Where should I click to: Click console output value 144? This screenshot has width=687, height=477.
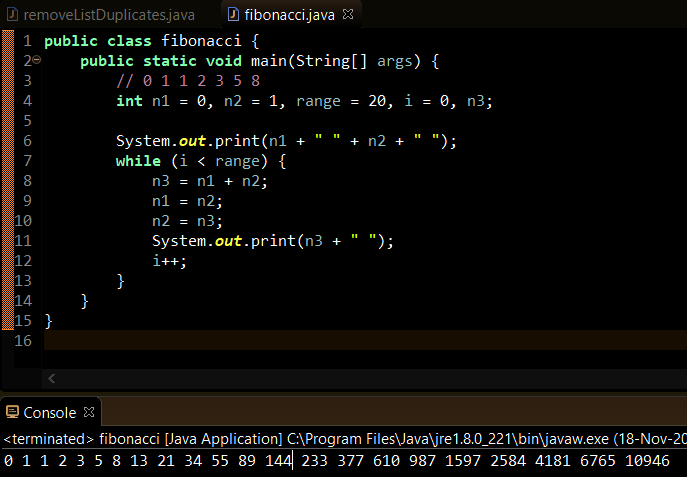coord(278,461)
